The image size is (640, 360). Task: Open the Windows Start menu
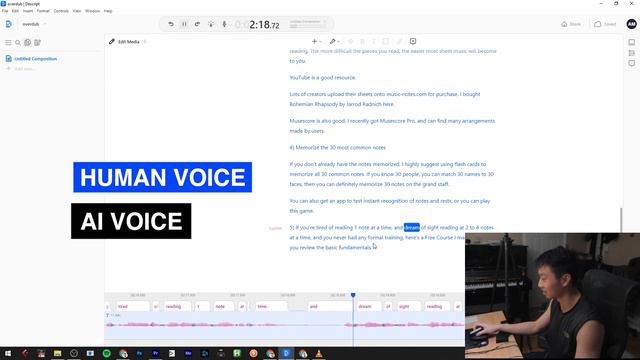pyautogui.click(x=8, y=353)
